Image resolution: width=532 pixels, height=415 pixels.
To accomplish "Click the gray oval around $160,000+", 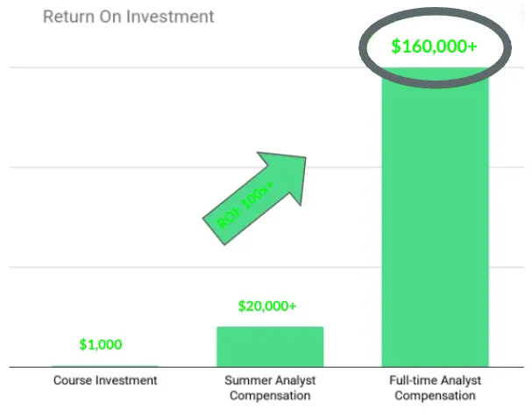I will tap(436, 48).
